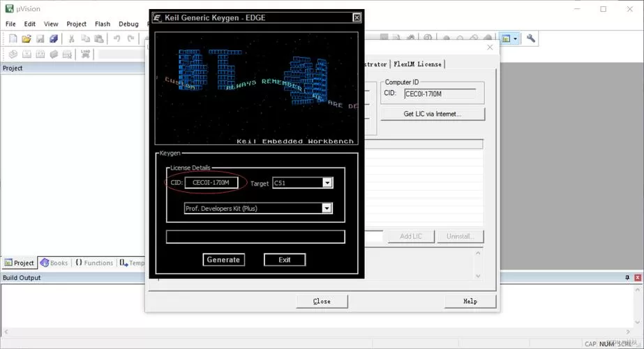This screenshot has width=644, height=349.
Task: Click the license dialog's scroll down arrow
Action: pyautogui.click(x=478, y=276)
